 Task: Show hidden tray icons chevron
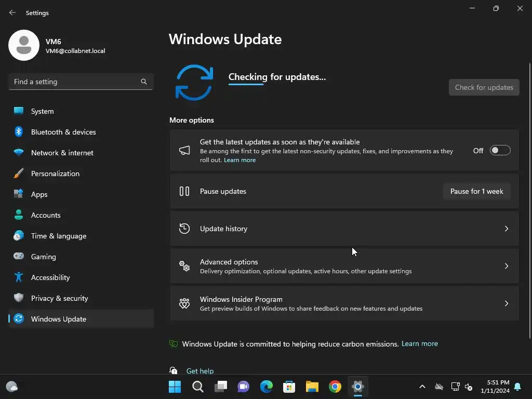point(422,387)
